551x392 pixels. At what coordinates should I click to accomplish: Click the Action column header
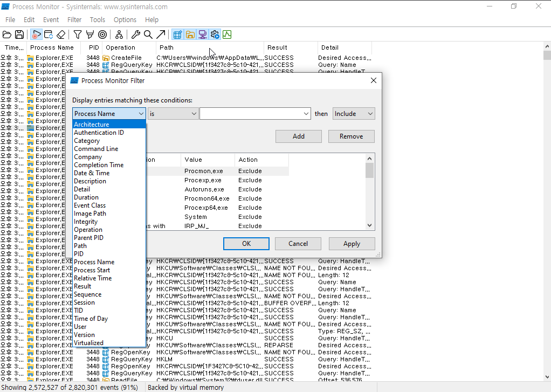[x=261, y=160]
